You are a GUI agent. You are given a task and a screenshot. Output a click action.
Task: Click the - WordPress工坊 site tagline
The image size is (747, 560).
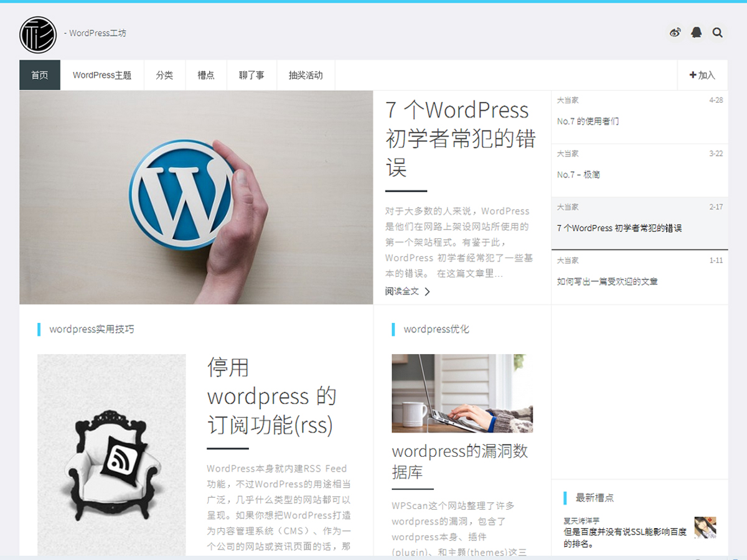(95, 33)
